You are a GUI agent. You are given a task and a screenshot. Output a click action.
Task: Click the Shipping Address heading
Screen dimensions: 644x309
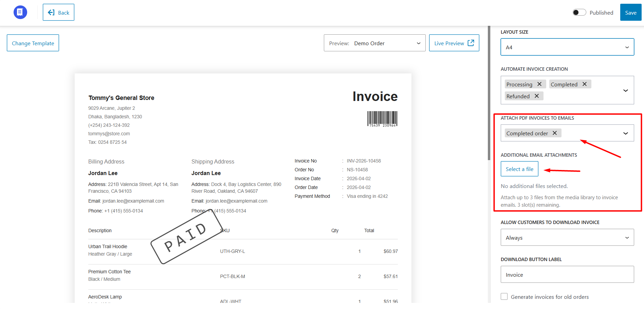click(213, 161)
